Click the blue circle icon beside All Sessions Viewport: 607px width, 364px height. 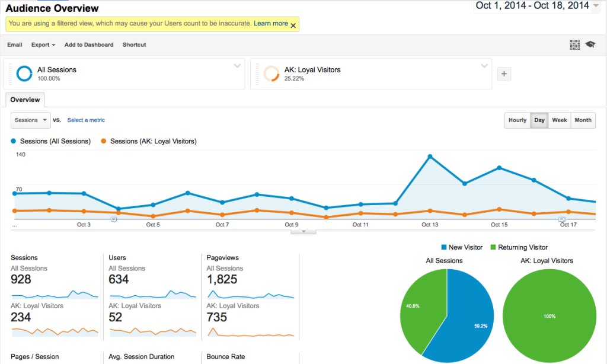point(24,74)
